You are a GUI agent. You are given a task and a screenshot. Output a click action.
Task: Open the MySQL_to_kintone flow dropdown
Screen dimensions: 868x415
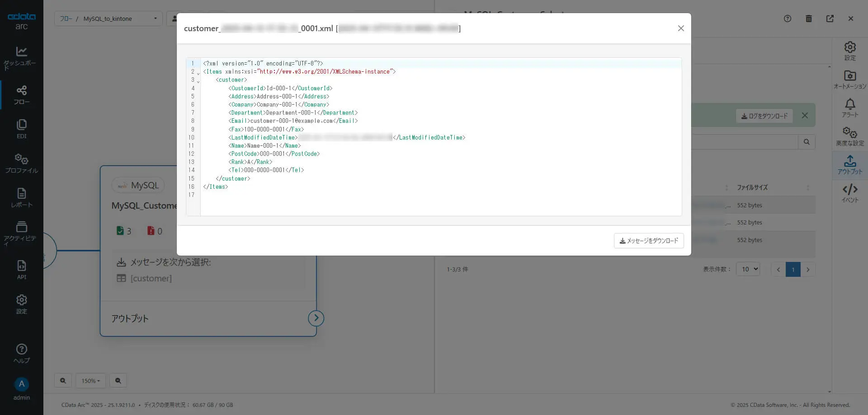[x=108, y=19]
